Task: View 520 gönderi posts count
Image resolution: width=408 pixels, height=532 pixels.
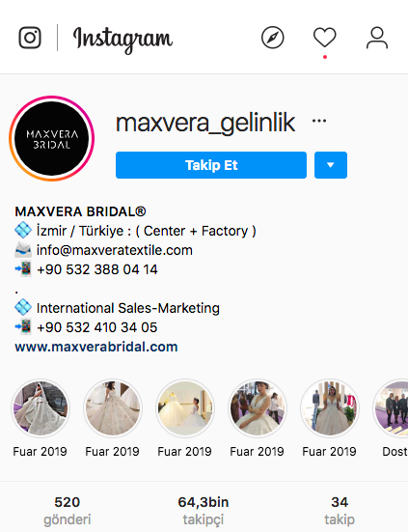Action: pos(68,511)
